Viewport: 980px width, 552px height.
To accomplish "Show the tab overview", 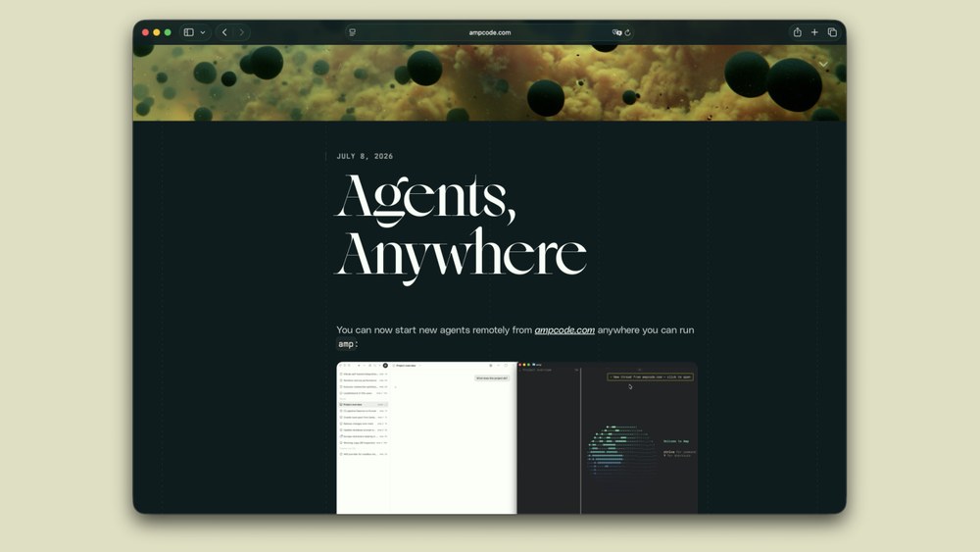I will [832, 32].
